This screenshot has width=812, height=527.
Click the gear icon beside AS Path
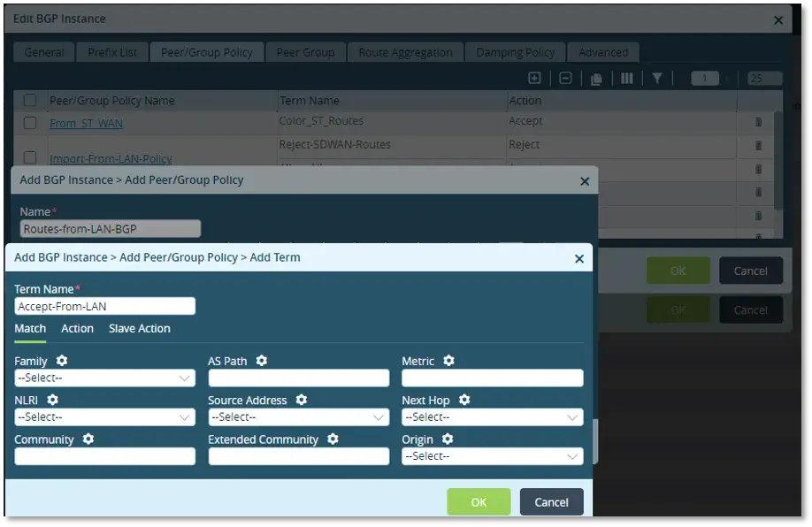[262, 361]
